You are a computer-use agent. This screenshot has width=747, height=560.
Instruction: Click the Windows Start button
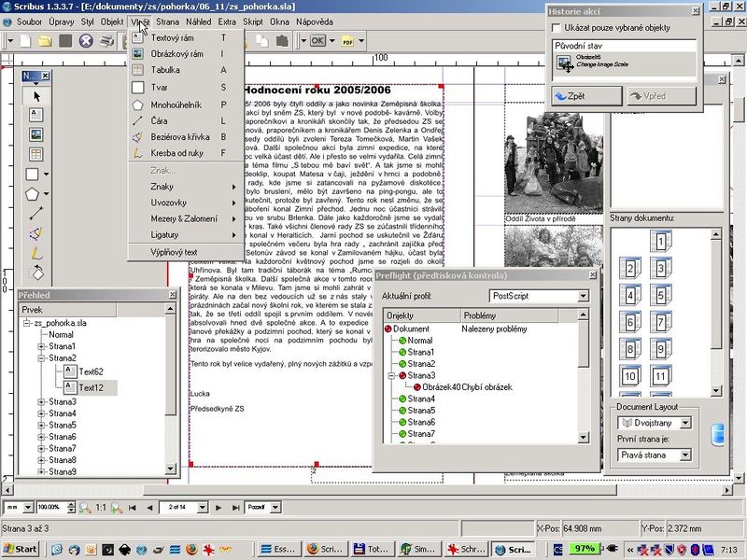[21, 549]
